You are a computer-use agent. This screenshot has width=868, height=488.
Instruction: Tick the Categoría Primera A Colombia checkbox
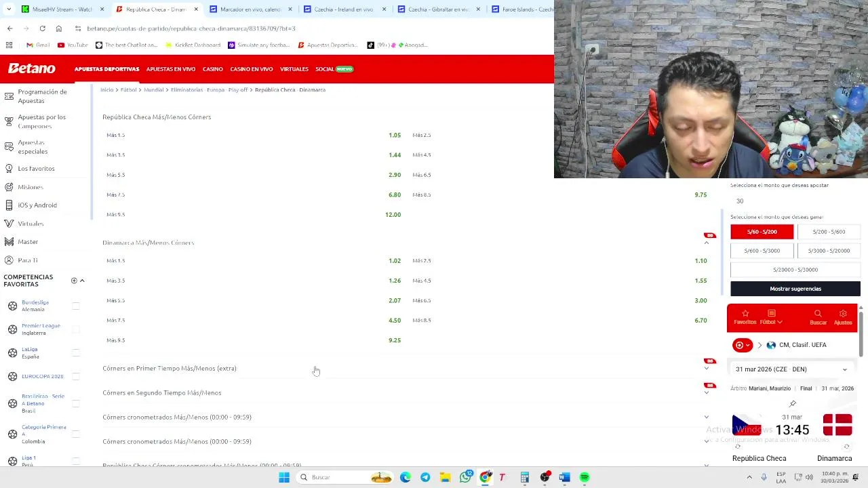76,434
